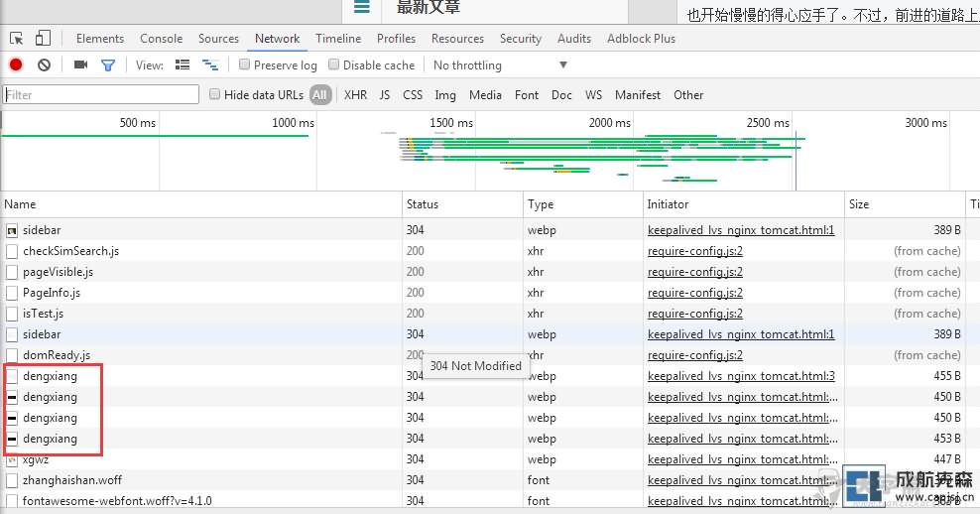Enable Preserve log checkbox
This screenshot has width=980, height=514.
click(245, 64)
